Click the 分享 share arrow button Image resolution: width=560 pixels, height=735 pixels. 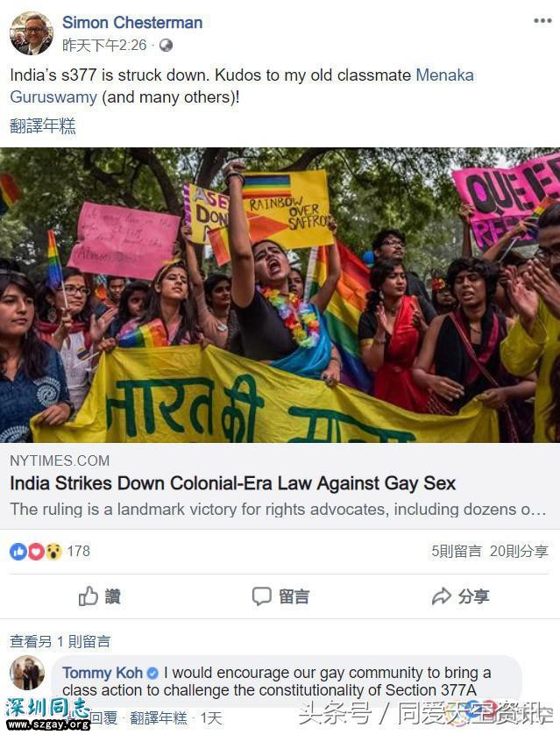point(460,596)
